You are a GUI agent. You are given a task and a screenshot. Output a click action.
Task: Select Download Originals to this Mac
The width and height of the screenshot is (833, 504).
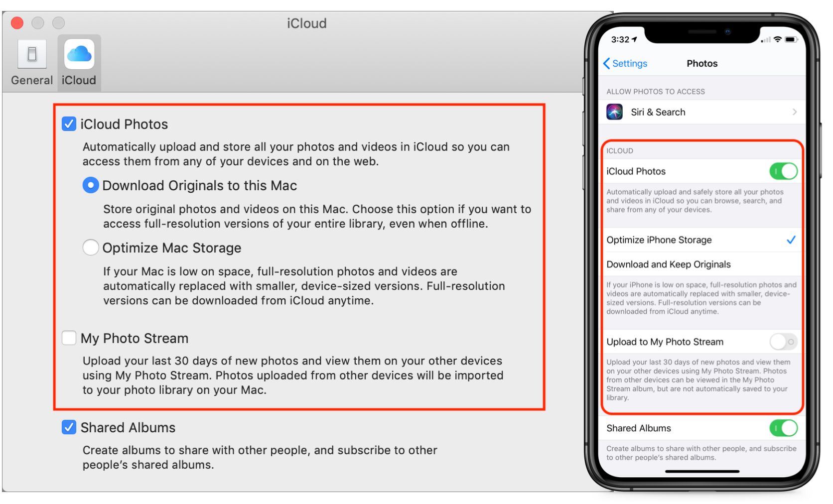pos(90,185)
